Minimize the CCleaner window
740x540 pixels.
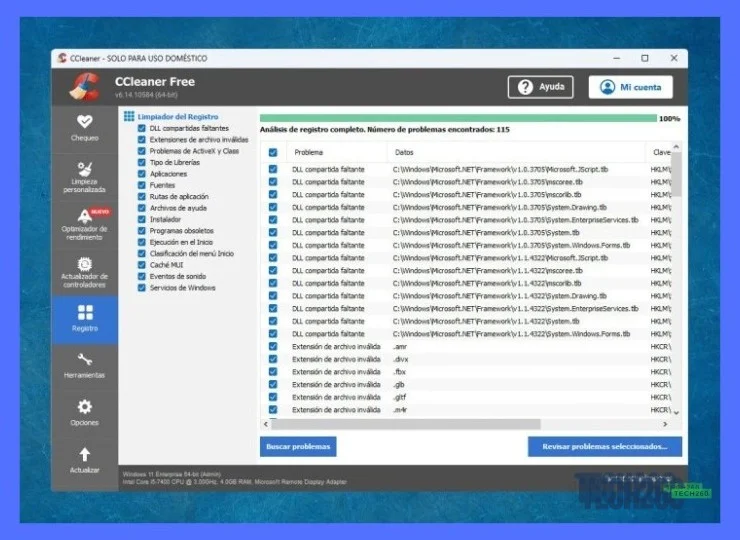point(616,58)
